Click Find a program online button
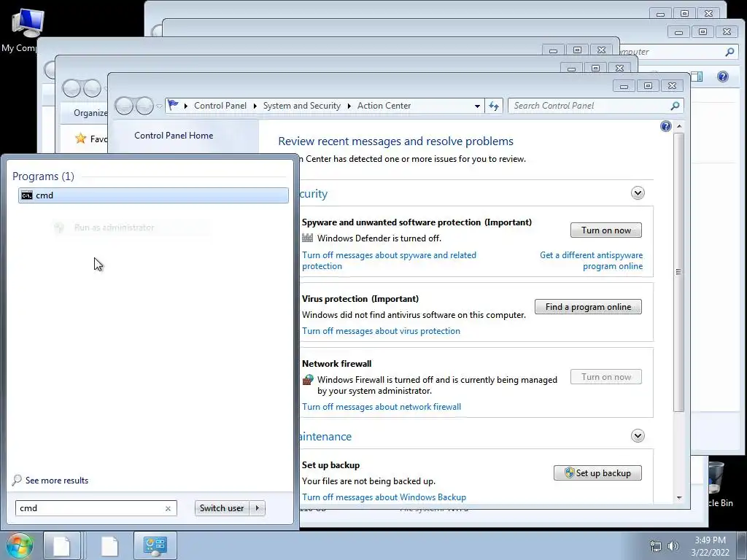Viewport: 747px width, 560px height. (588, 307)
